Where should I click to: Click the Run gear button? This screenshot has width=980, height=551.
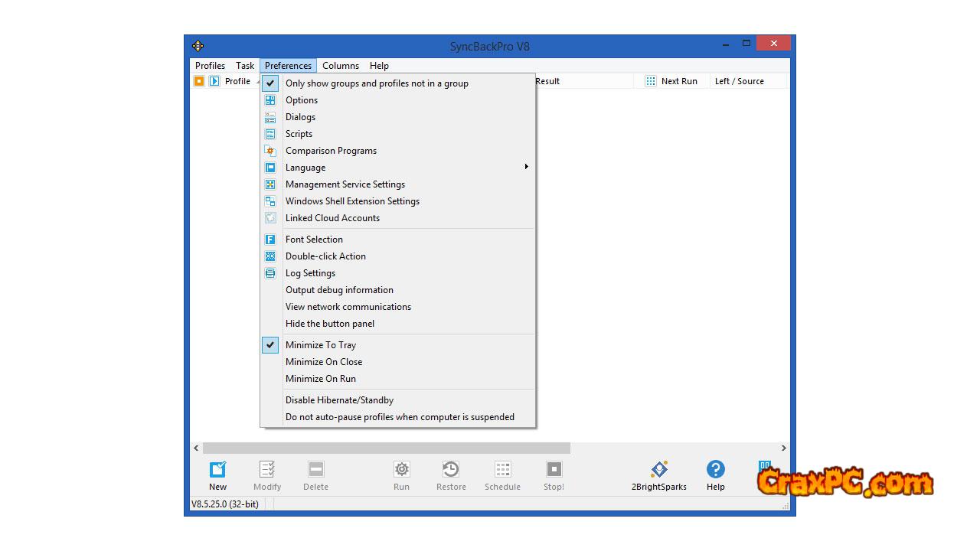coord(402,475)
